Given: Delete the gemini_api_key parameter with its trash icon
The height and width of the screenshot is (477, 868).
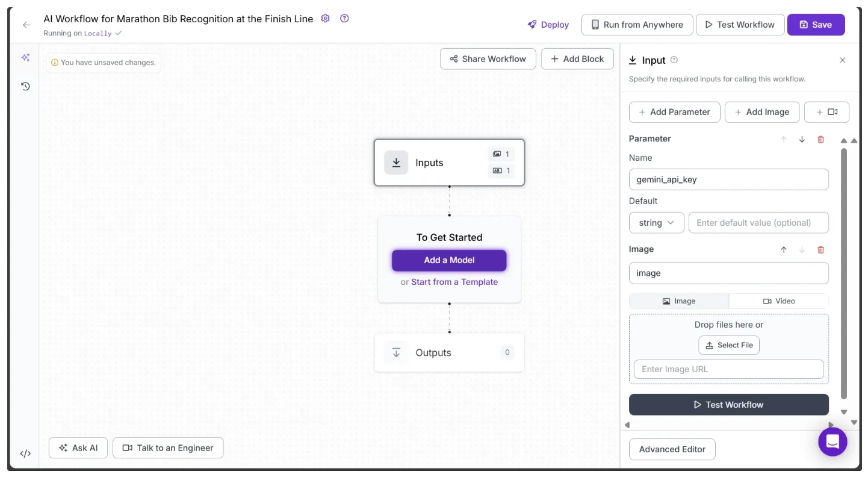Looking at the screenshot, I should tap(820, 139).
